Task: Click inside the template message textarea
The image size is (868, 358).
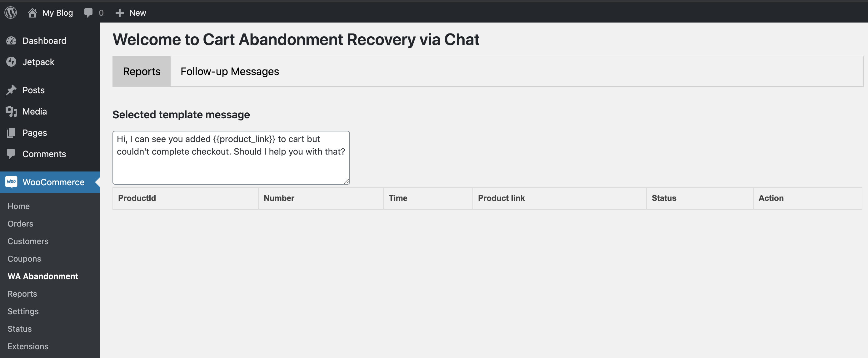Action: pos(231,158)
